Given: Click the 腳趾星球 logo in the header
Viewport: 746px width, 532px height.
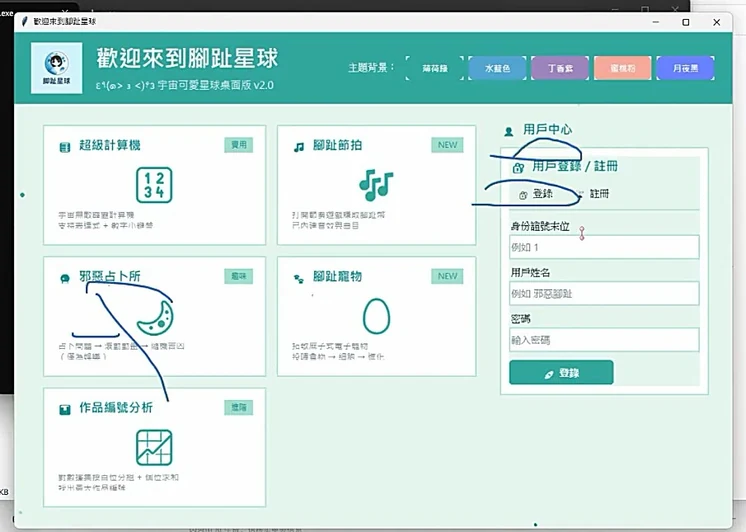Looking at the screenshot, I should point(57,68).
